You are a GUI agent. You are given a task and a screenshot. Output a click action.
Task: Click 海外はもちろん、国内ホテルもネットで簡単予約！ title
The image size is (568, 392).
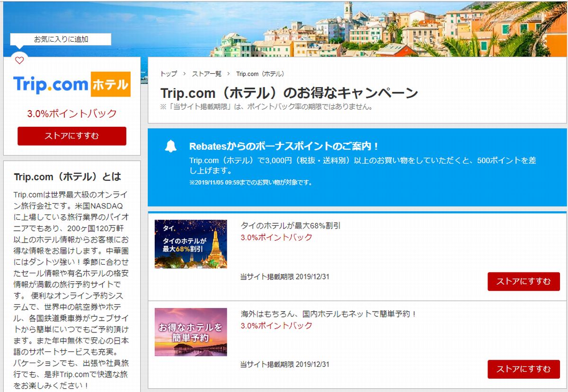tap(329, 314)
